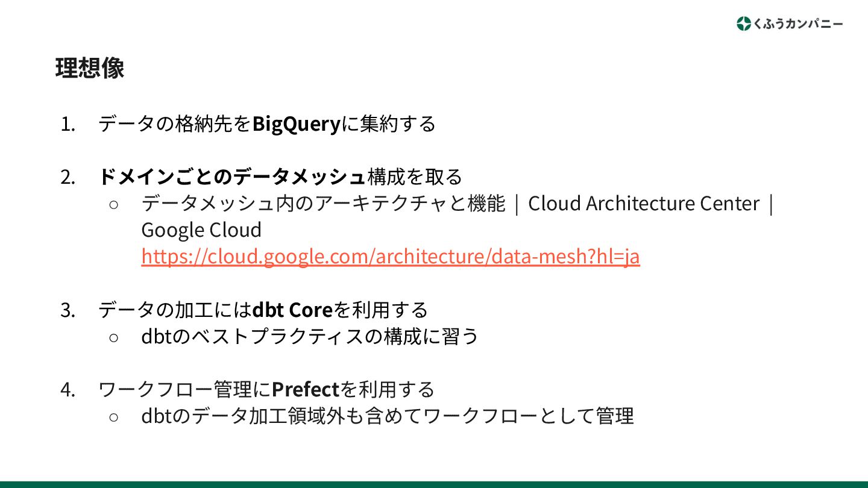Screen dimensions: 868x488
Task: Click the circle bullet before dbtのデータ加工領域外
Action: click(x=114, y=416)
